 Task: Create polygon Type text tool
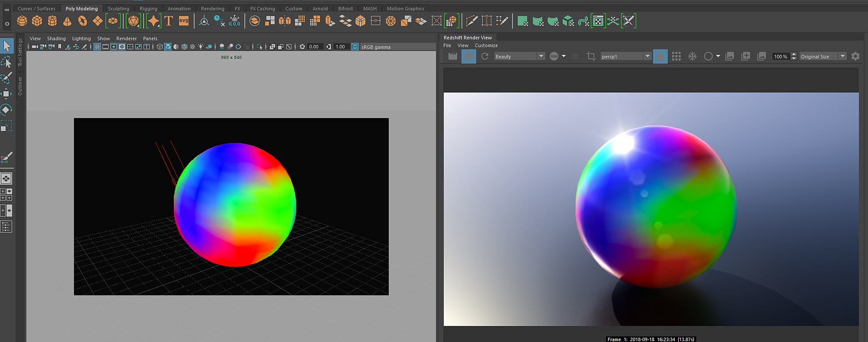[x=168, y=21]
